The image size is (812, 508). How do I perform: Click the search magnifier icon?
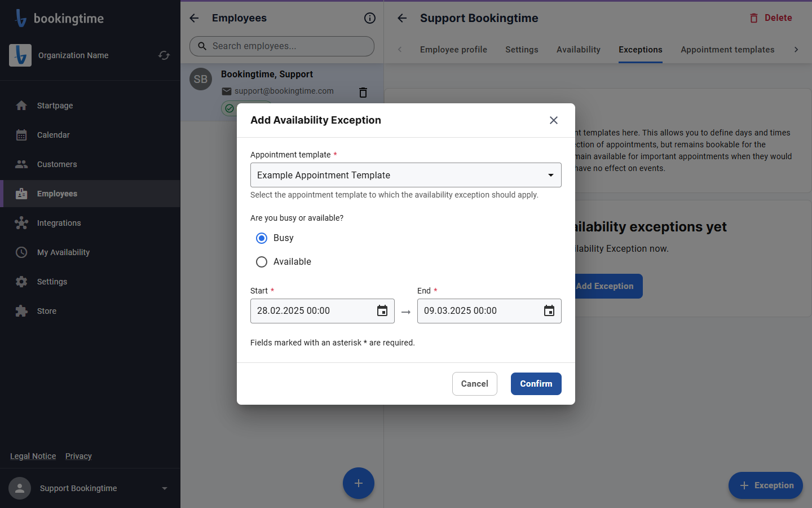[x=202, y=46]
